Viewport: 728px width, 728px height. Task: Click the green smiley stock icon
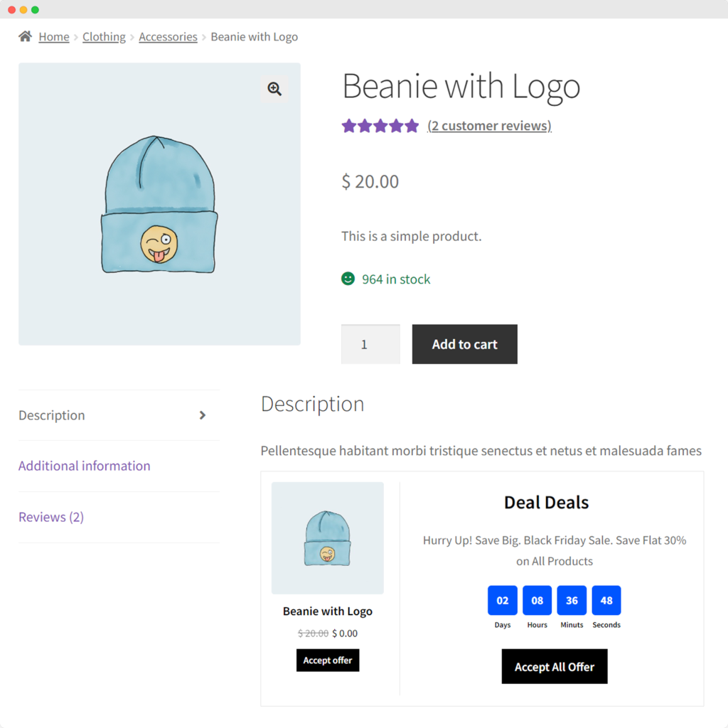348,279
